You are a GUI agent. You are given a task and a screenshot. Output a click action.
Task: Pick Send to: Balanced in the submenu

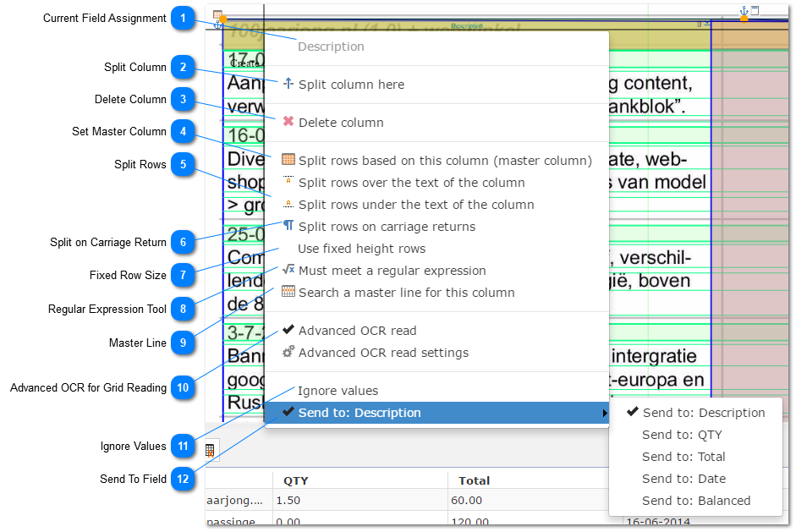[x=695, y=501]
